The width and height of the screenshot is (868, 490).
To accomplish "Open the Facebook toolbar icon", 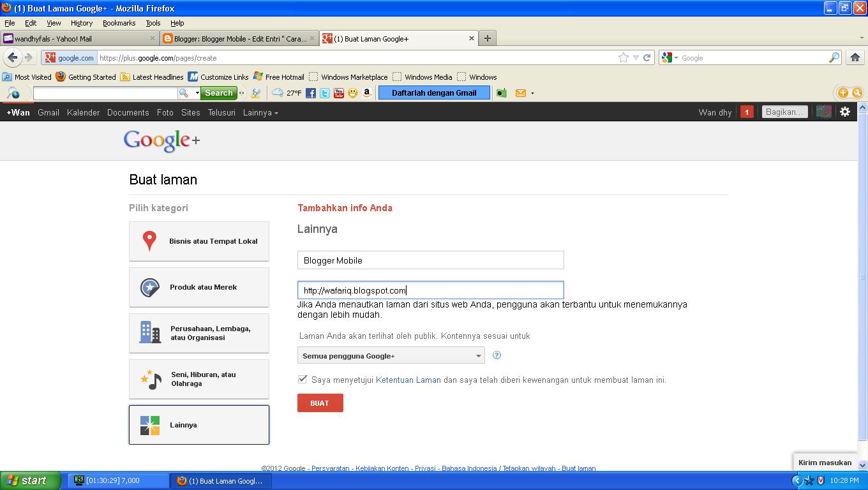I will 311,93.
